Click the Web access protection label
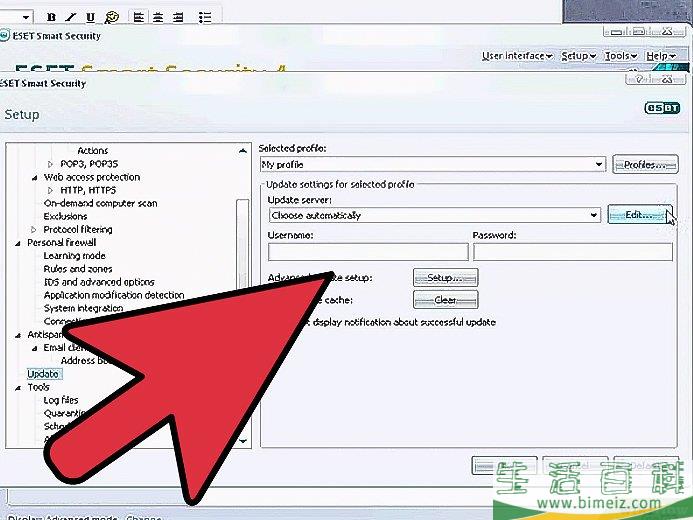Screen dimensions: 693x520 (x=92, y=177)
